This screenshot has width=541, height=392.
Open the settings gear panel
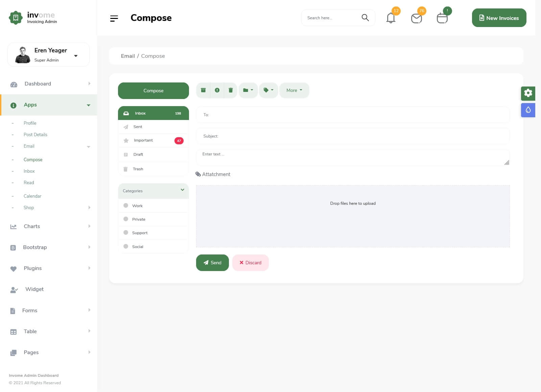[x=528, y=93]
